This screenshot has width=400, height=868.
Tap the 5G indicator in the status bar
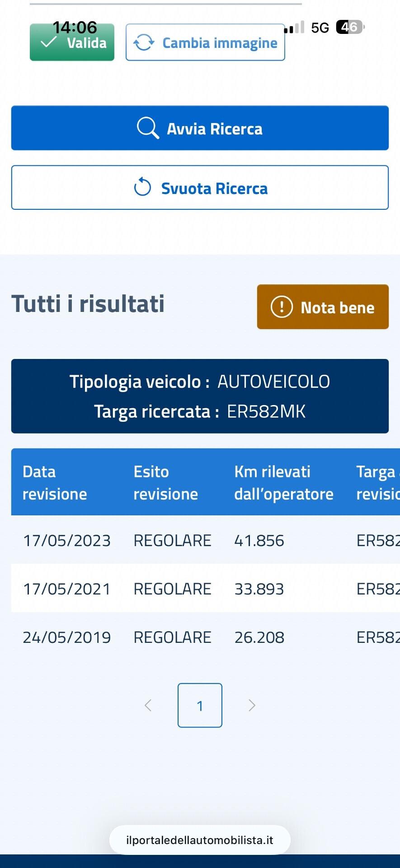pyautogui.click(x=319, y=28)
